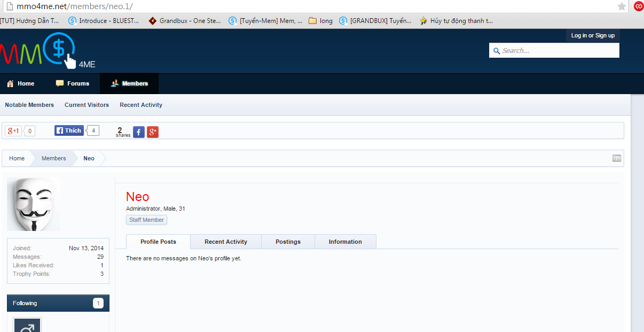Click the Log in or Sign up link
Image resolution: width=644 pixels, height=332 pixels.
pyautogui.click(x=593, y=35)
